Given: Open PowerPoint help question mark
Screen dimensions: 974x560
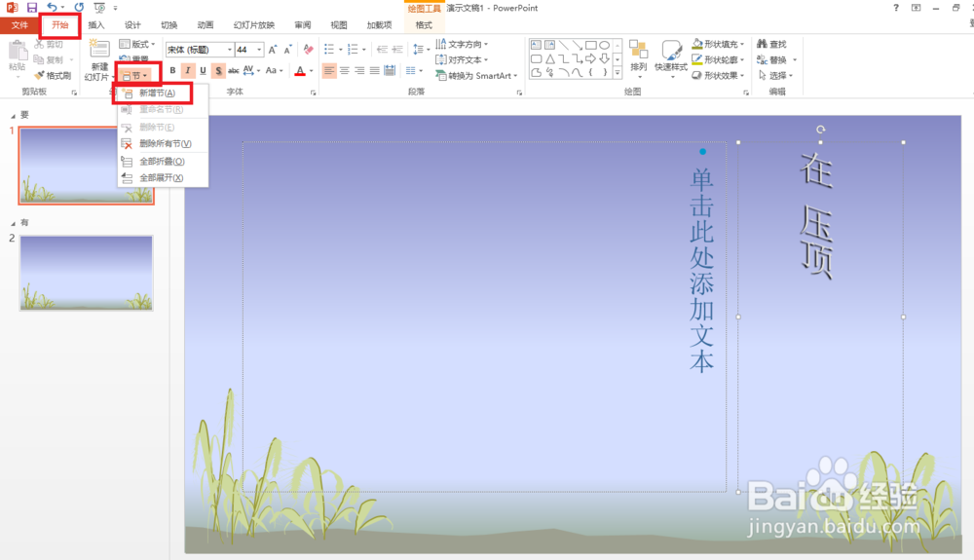Looking at the screenshot, I should point(896,8).
